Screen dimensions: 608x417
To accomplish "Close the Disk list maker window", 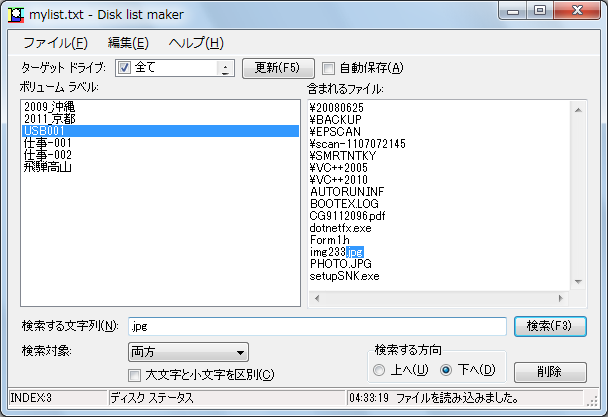I will click(577, 10).
